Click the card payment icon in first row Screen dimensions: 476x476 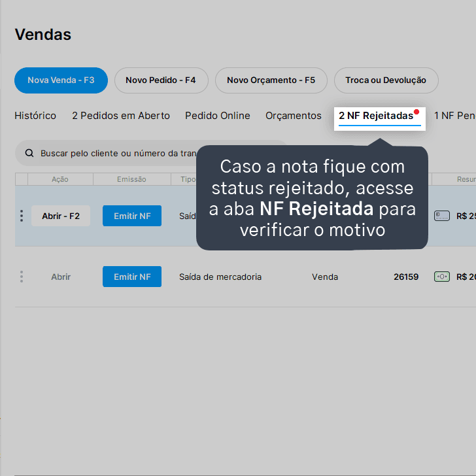point(442,216)
